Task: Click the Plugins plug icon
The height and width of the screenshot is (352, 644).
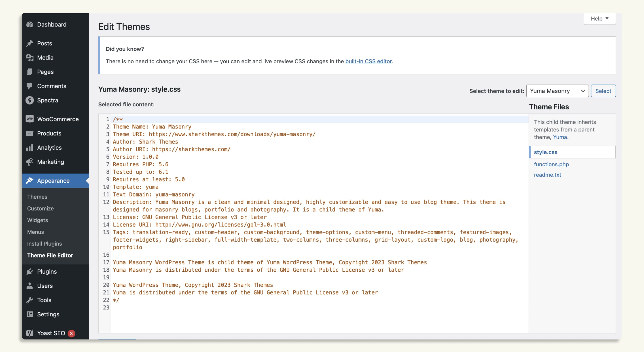Action: 30,272
